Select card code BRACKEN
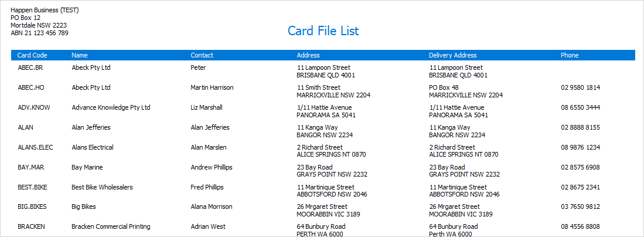The image size is (644, 237). [x=31, y=226]
